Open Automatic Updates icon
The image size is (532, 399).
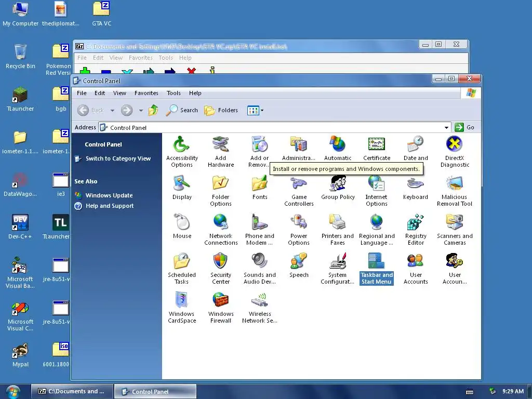tap(338, 148)
